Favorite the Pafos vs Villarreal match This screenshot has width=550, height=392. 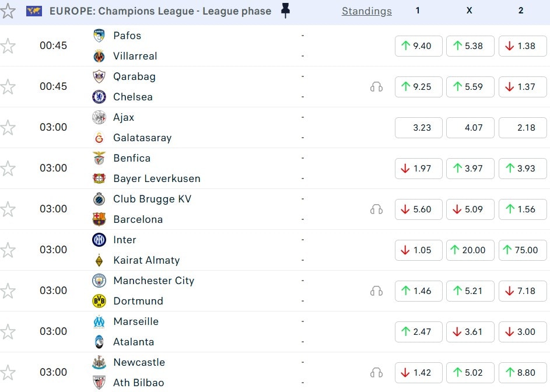pyautogui.click(x=8, y=46)
